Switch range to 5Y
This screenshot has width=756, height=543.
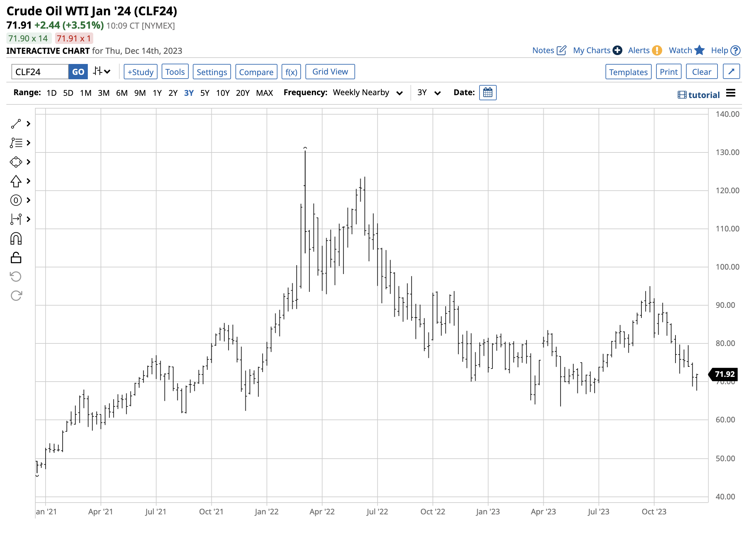205,93
